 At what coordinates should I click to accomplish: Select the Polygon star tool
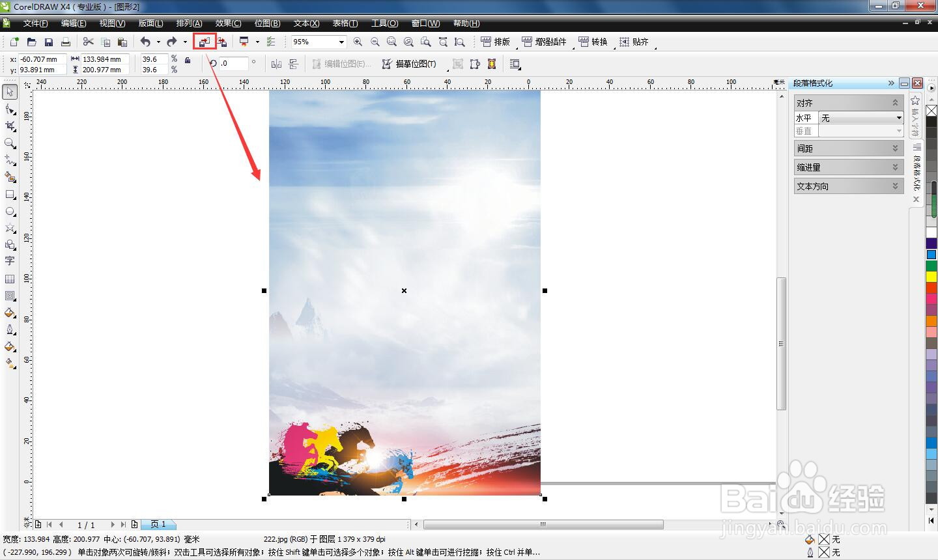click(x=10, y=228)
